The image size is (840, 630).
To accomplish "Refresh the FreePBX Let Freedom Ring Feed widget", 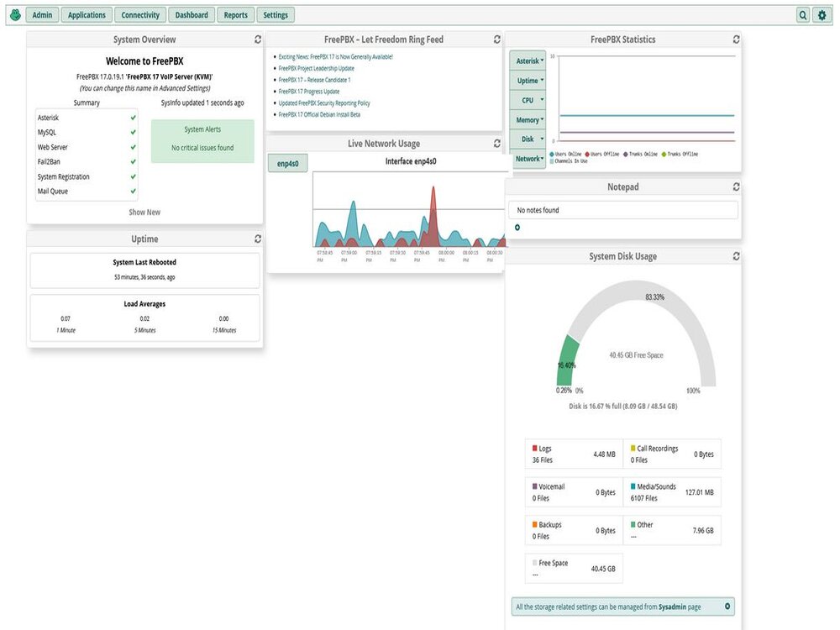I will pyautogui.click(x=496, y=39).
